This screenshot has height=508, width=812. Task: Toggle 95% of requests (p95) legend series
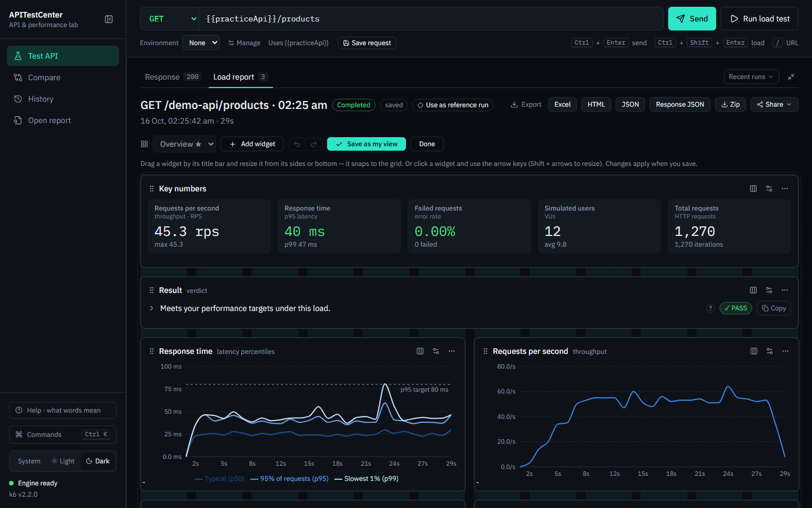click(x=289, y=479)
